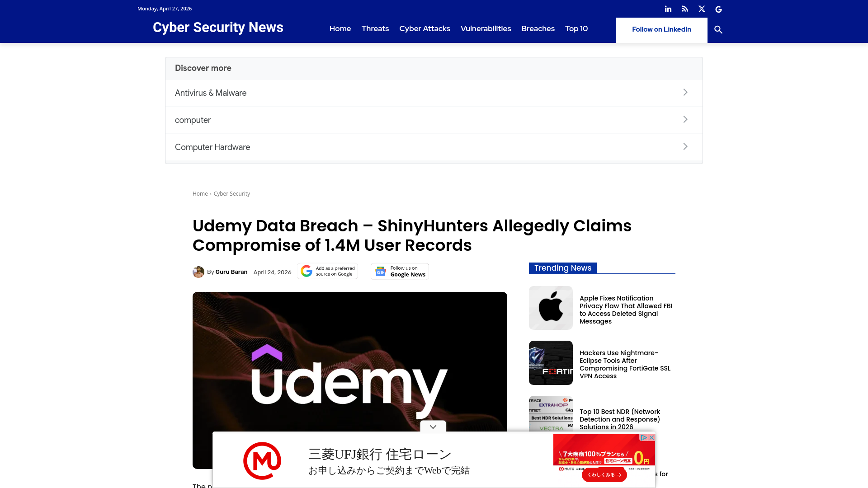Click Best NDR Solutions thumbnail

tap(551, 414)
